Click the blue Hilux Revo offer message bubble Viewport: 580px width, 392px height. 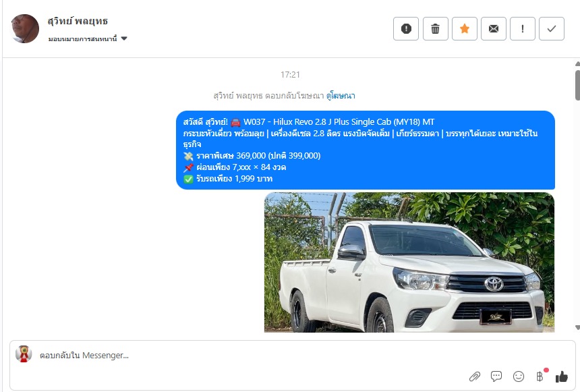[x=366, y=150]
